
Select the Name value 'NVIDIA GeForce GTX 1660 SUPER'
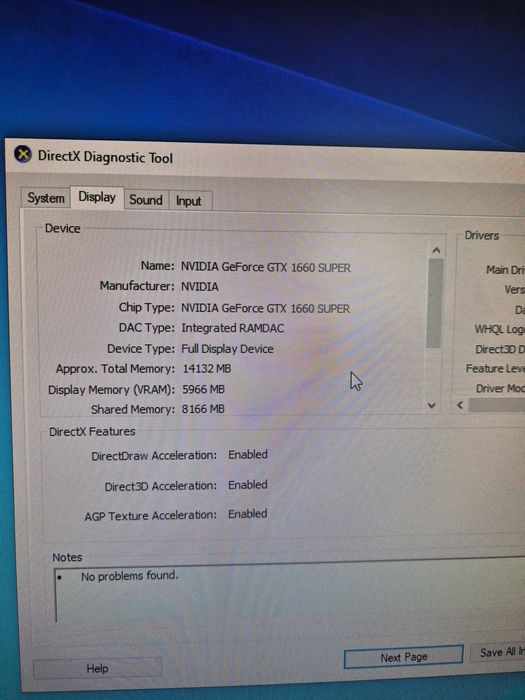266,267
